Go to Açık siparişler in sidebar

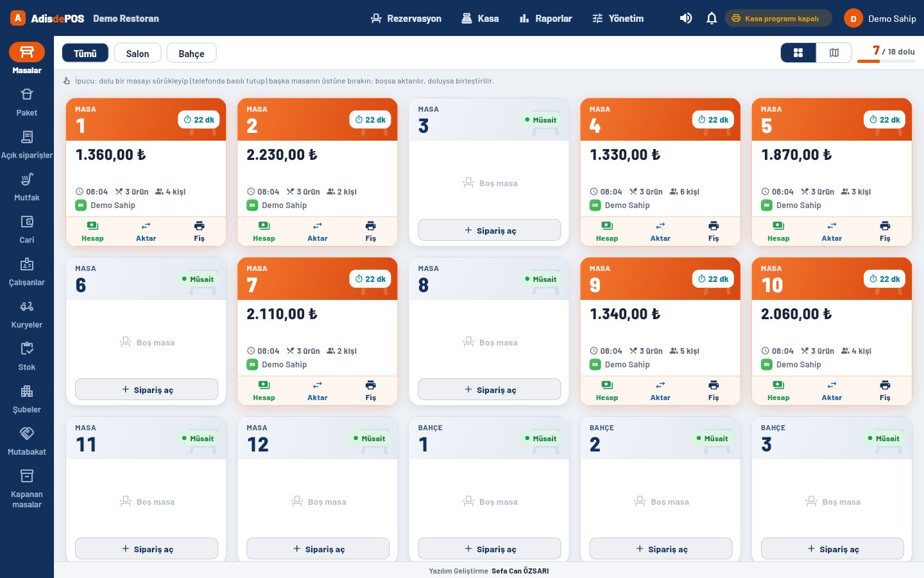tap(27, 144)
